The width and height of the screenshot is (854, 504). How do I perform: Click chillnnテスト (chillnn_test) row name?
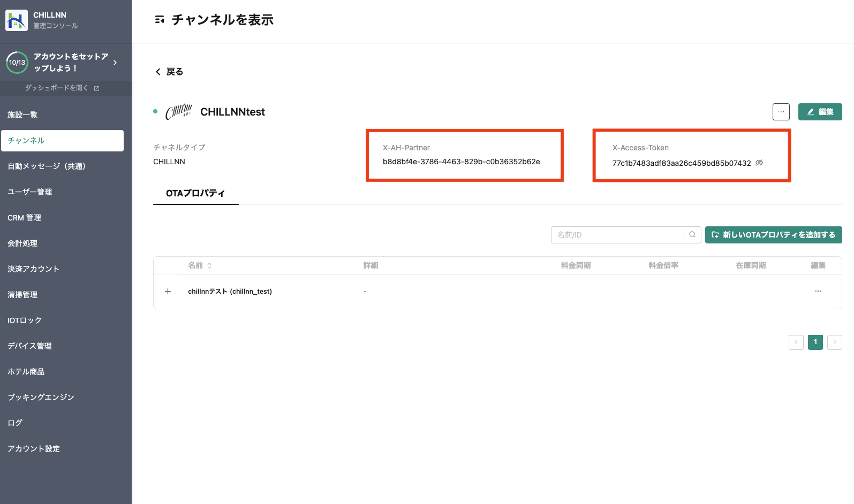tap(230, 292)
